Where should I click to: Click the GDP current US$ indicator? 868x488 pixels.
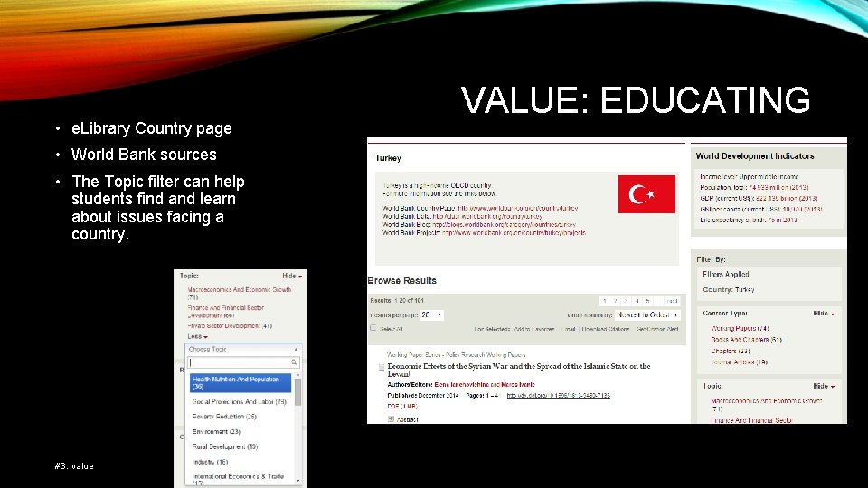pos(759,198)
